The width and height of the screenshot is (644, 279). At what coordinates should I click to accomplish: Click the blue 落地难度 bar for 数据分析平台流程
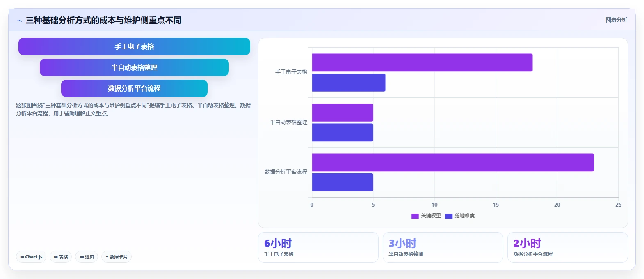pyautogui.click(x=343, y=182)
